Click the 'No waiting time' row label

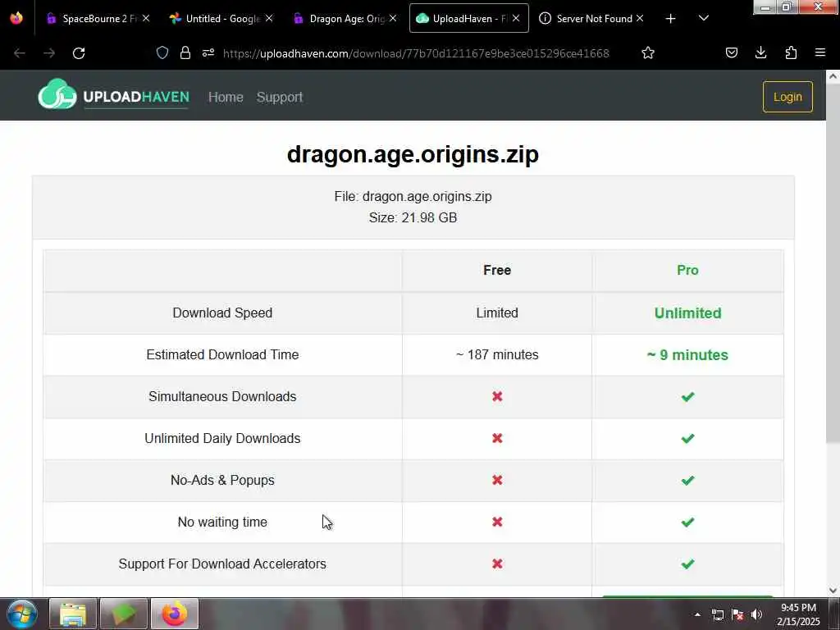click(222, 522)
